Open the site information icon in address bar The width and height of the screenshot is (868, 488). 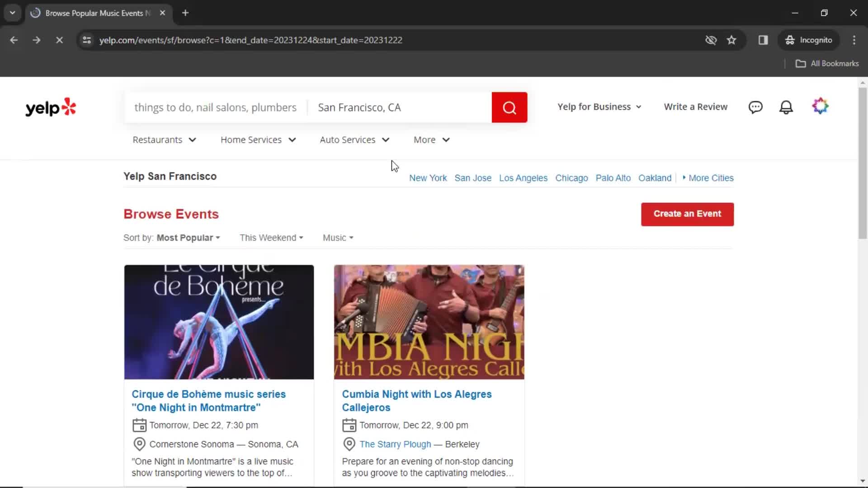point(87,40)
